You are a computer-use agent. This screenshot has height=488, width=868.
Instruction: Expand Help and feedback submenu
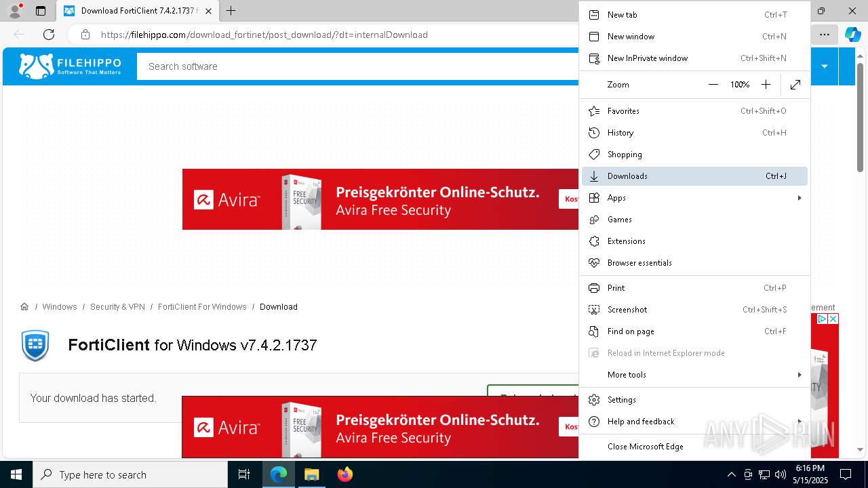coord(694,422)
